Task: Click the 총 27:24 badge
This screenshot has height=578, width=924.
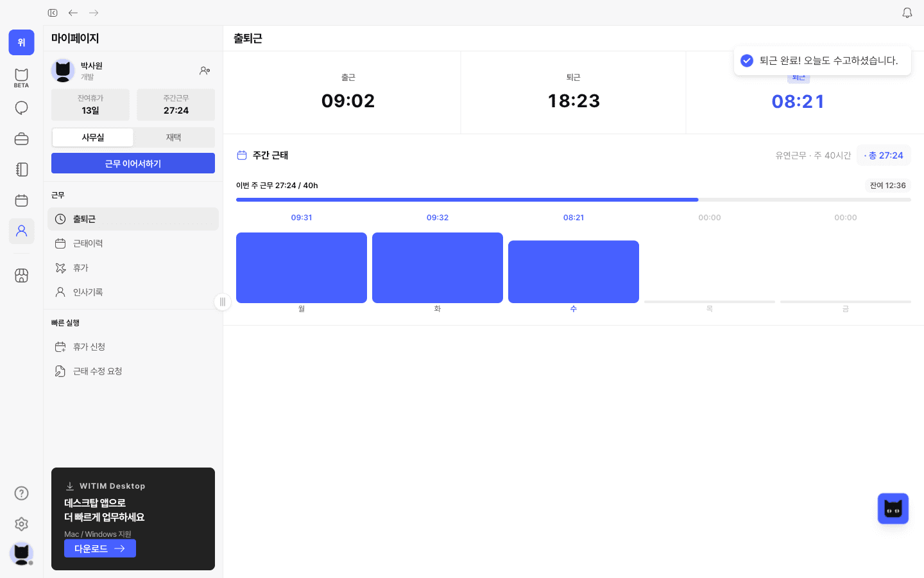Action: coord(884,155)
